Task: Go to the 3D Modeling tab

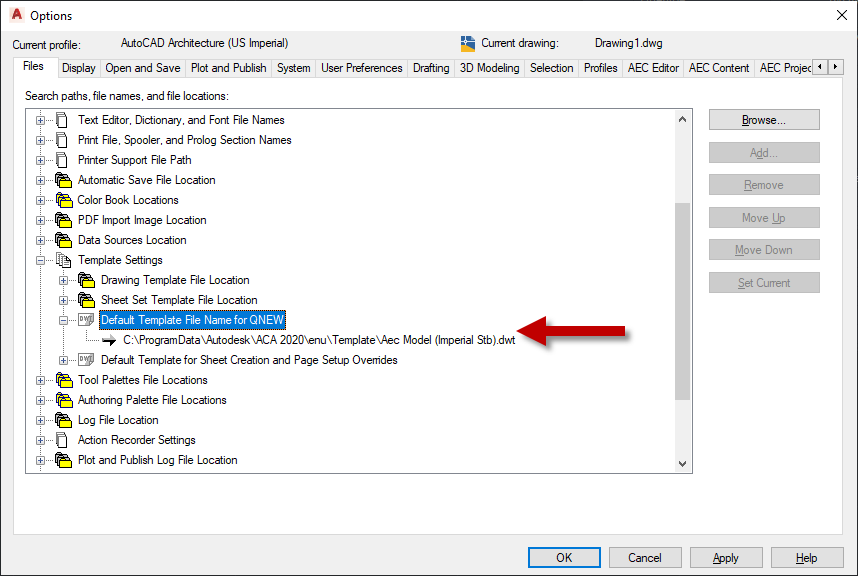Action: (x=490, y=68)
